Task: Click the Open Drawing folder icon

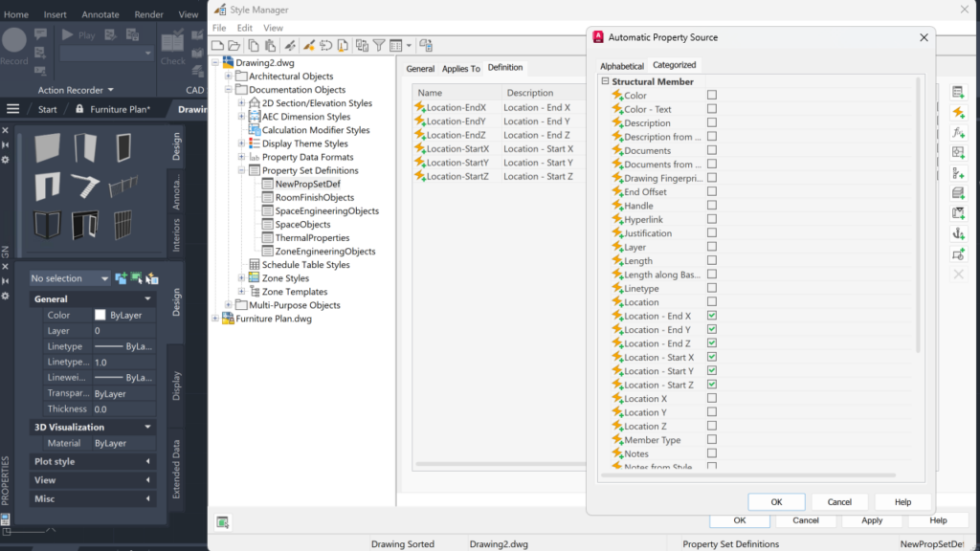Action: click(234, 46)
